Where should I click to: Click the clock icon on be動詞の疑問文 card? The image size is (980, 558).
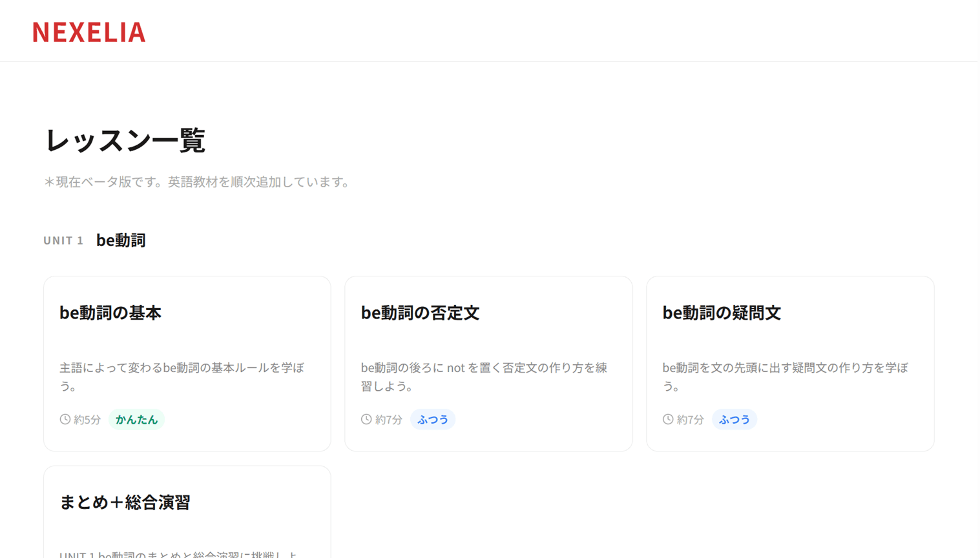[667, 418]
